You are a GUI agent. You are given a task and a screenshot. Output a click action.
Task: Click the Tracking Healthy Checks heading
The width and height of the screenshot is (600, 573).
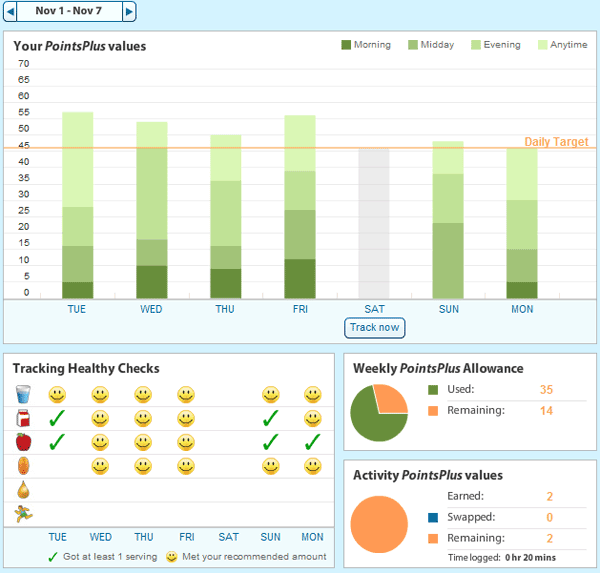click(x=86, y=368)
